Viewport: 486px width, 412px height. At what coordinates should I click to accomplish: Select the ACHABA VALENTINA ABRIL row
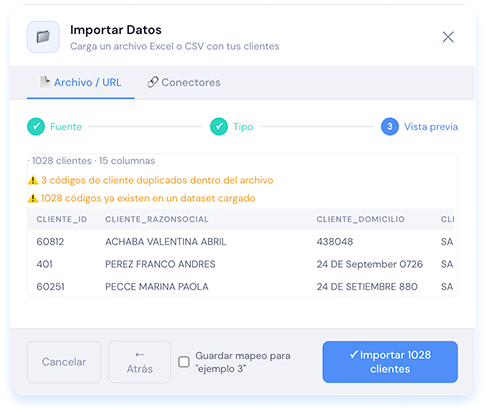(x=241, y=242)
